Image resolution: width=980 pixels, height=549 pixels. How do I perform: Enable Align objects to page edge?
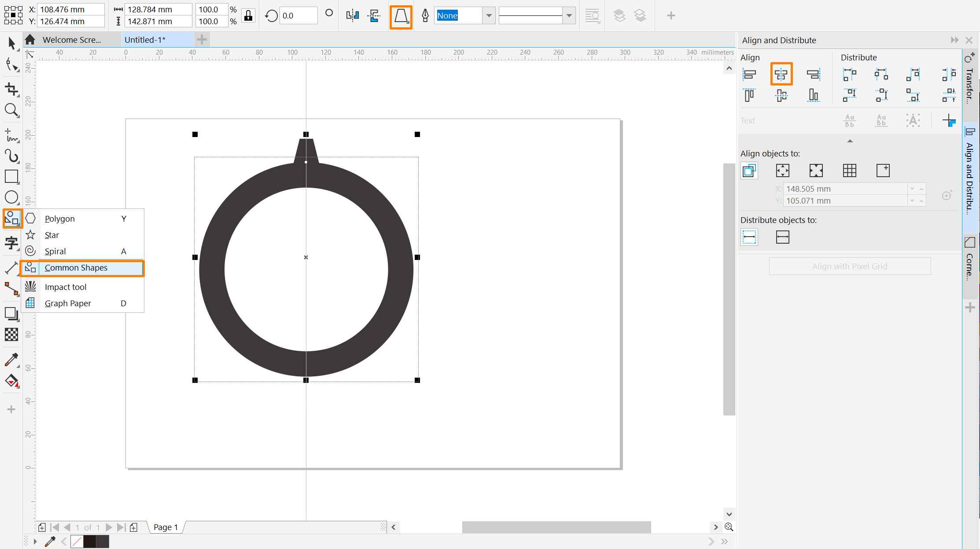point(782,171)
